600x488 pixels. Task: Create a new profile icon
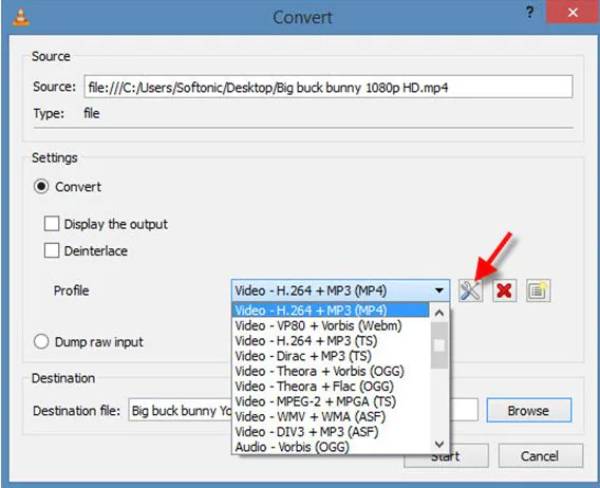[x=538, y=291]
